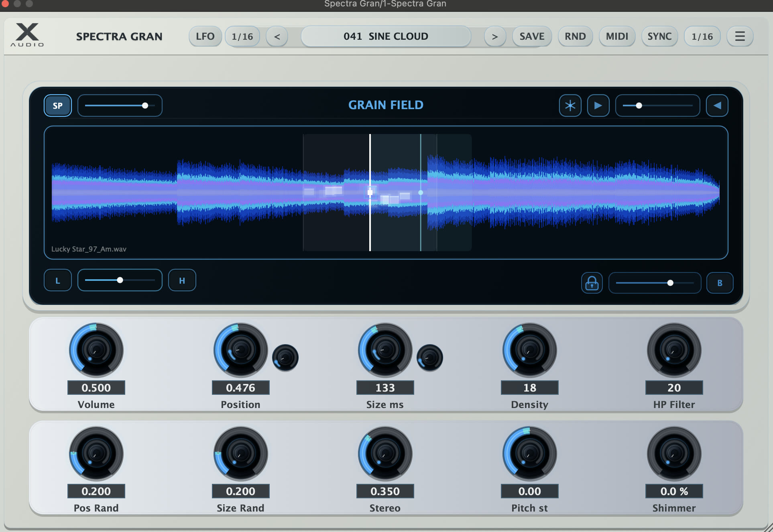Click the X Audio logo
The height and width of the screenshot is (532, 773).
pos(27,35)
